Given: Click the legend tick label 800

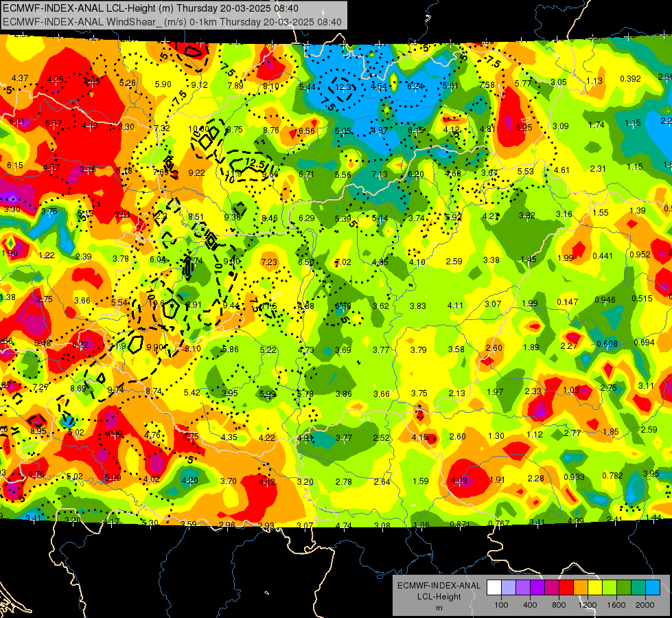Looking at the screenshot, I should click(x=559, y=605).
